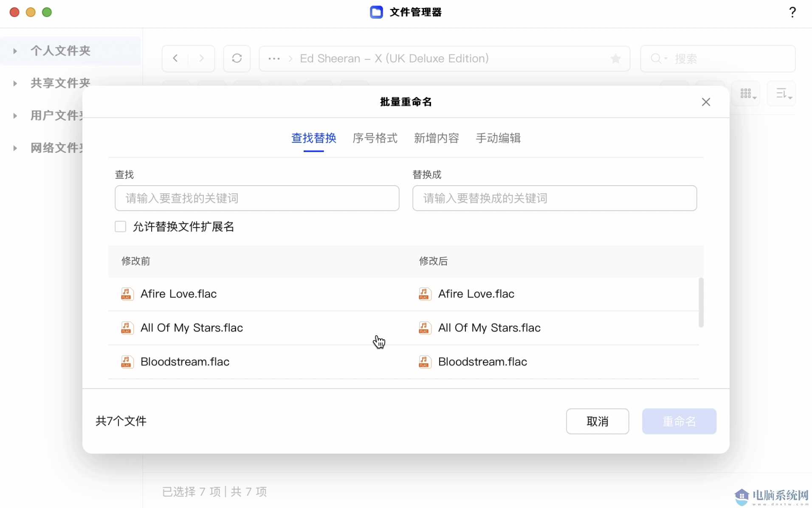
Task: Click FLAC icon of Bloodstream after-rename
Action: (424, 361)
